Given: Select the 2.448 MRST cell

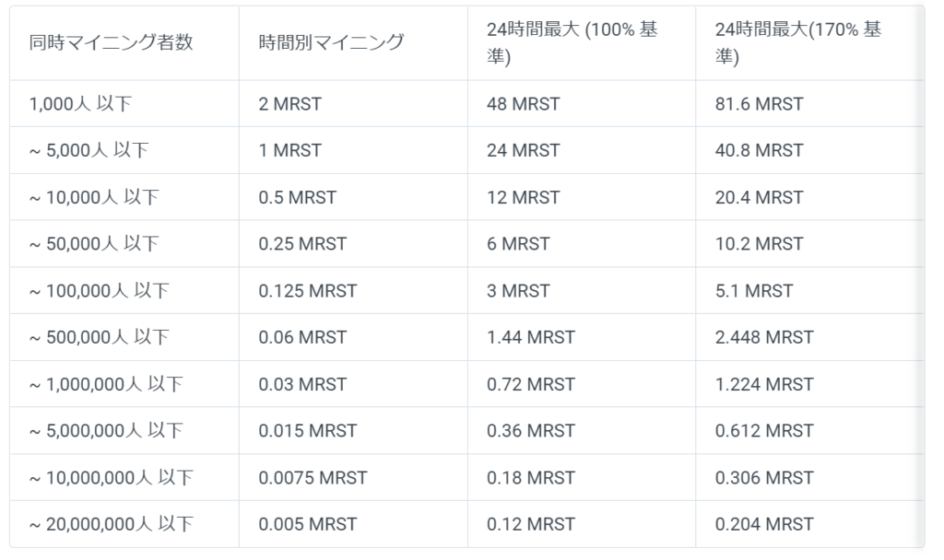Looking at the screenshot, I should point(764,338).
